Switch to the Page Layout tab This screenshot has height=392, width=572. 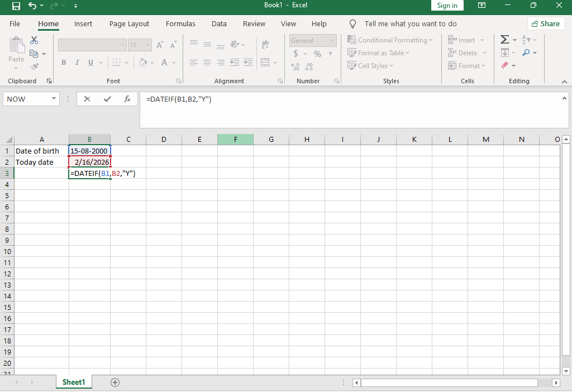129,24
